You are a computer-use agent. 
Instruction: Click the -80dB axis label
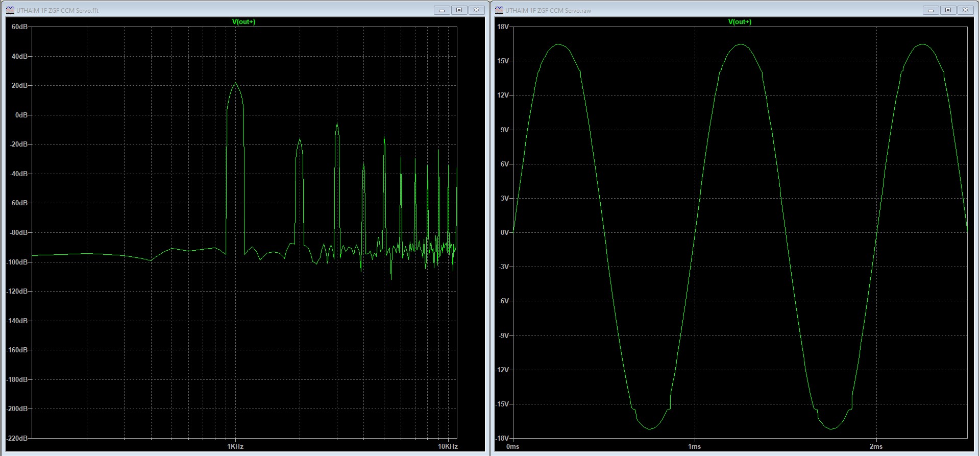(x=19, y=232)
